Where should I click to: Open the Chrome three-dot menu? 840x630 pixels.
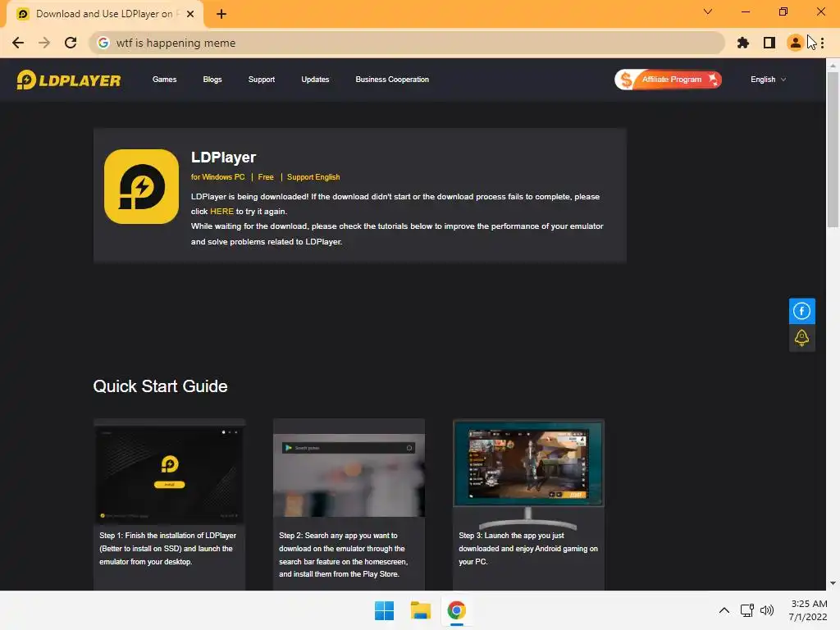tap(822, 43)
